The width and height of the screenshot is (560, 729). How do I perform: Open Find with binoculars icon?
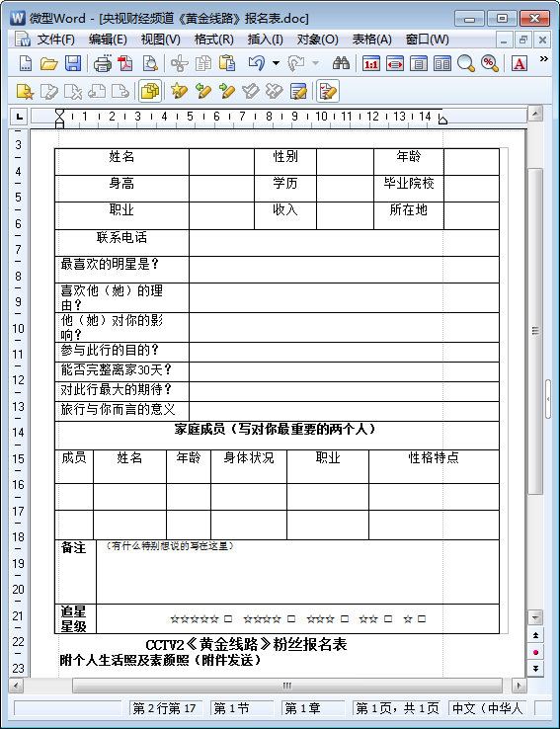point(341,63)
